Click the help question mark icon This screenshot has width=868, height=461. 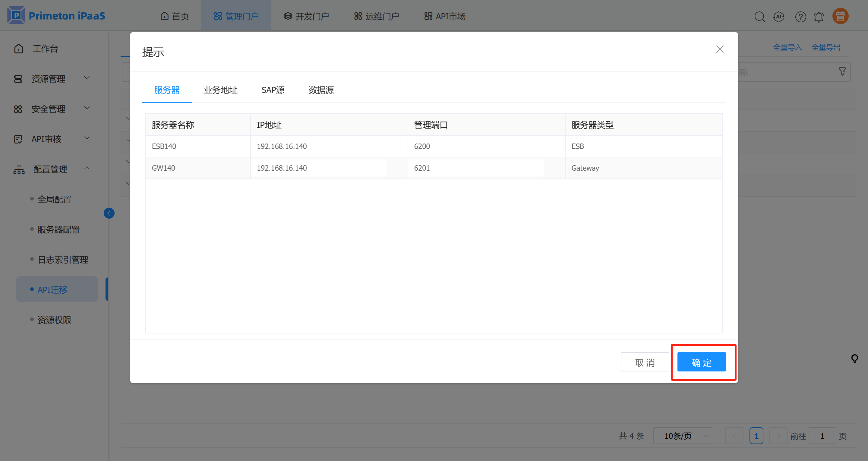(800, 17)
